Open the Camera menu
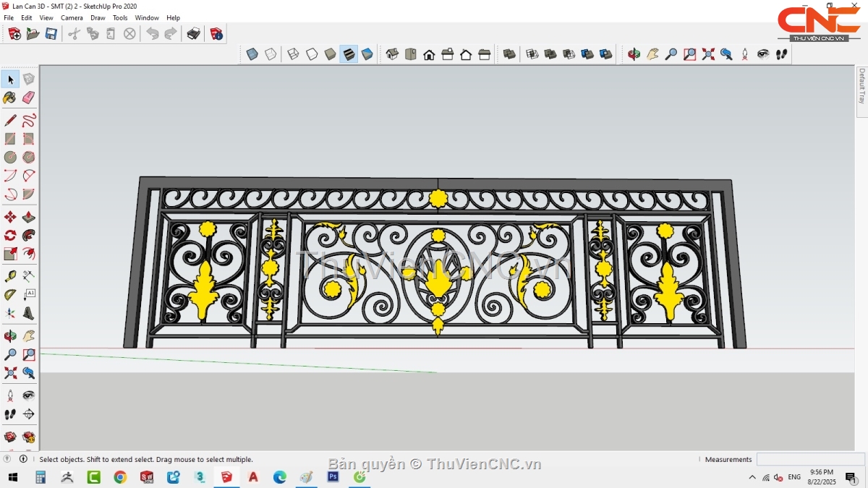 72,17
